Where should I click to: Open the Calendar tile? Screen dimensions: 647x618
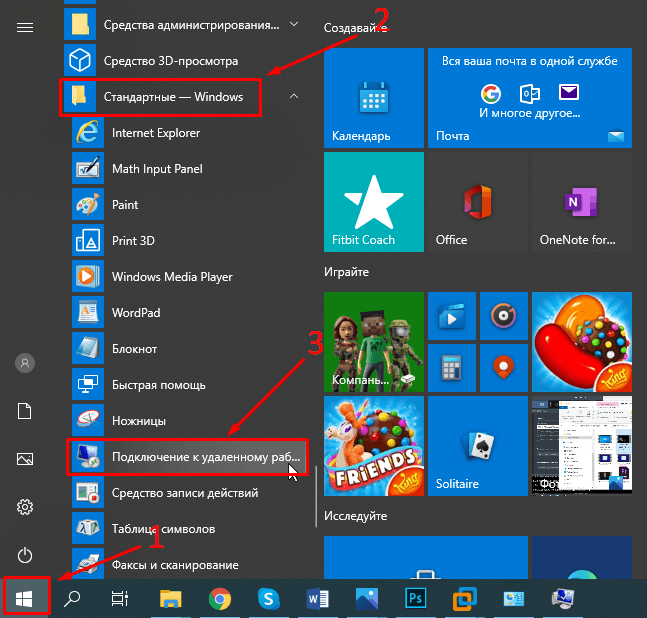(373, 98)
